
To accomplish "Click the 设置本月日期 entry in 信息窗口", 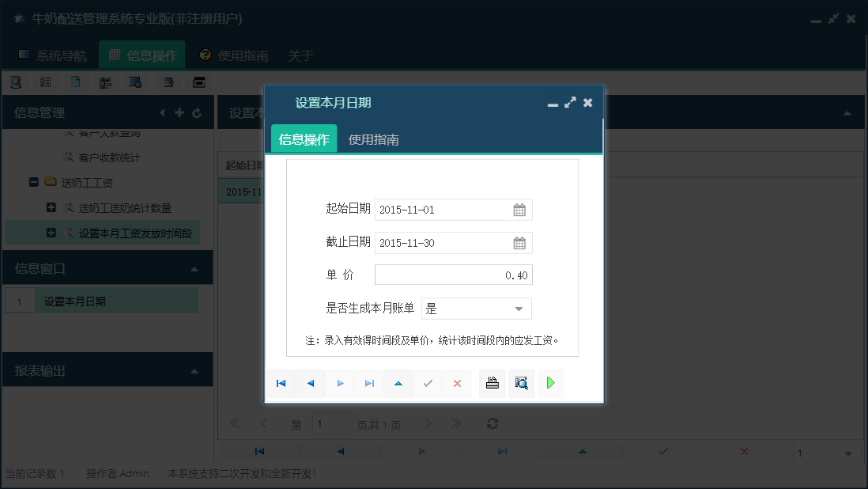I will point(87,301).
